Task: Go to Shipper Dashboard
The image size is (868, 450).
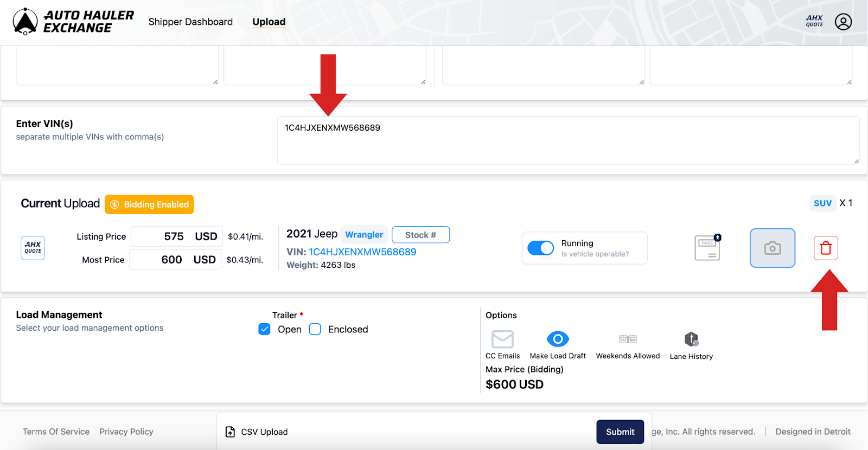Action: 190,22
